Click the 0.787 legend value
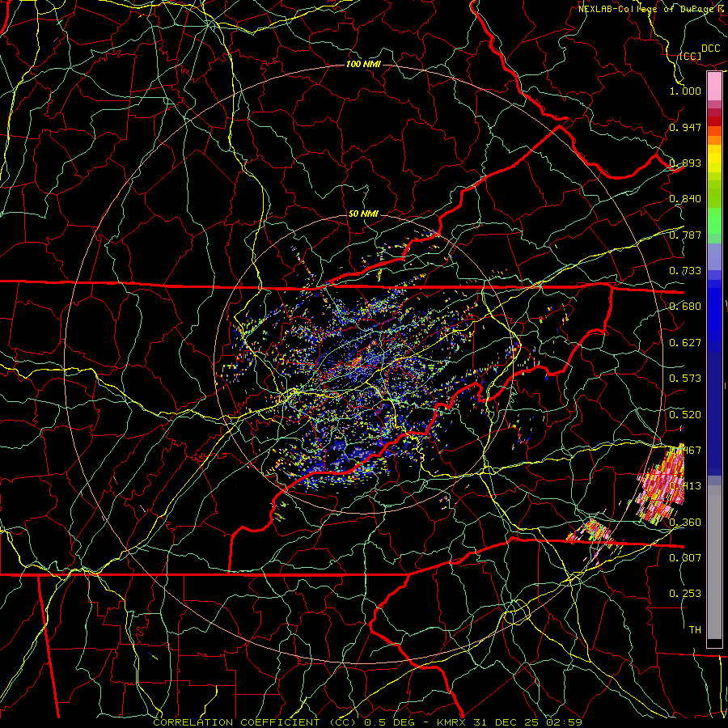 (685, 235)
